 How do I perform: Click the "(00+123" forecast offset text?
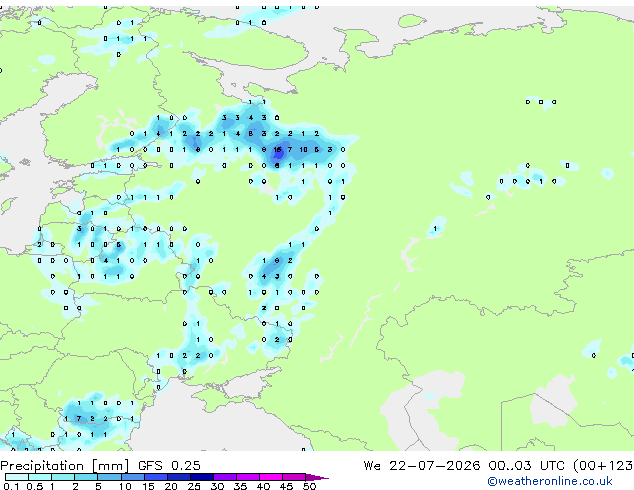click(603, 466)
